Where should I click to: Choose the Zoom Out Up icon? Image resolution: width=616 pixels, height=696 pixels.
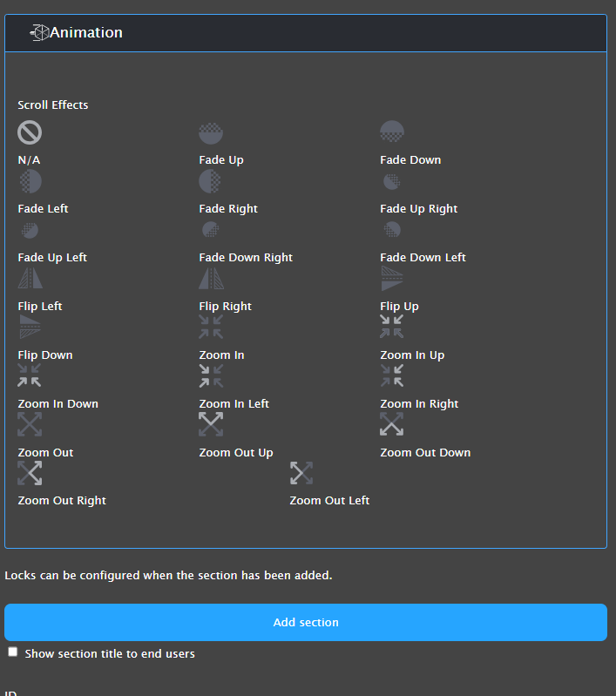211,424
